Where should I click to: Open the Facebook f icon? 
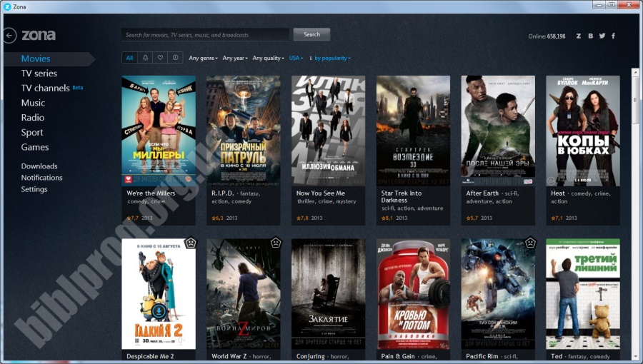click(614, 36)
